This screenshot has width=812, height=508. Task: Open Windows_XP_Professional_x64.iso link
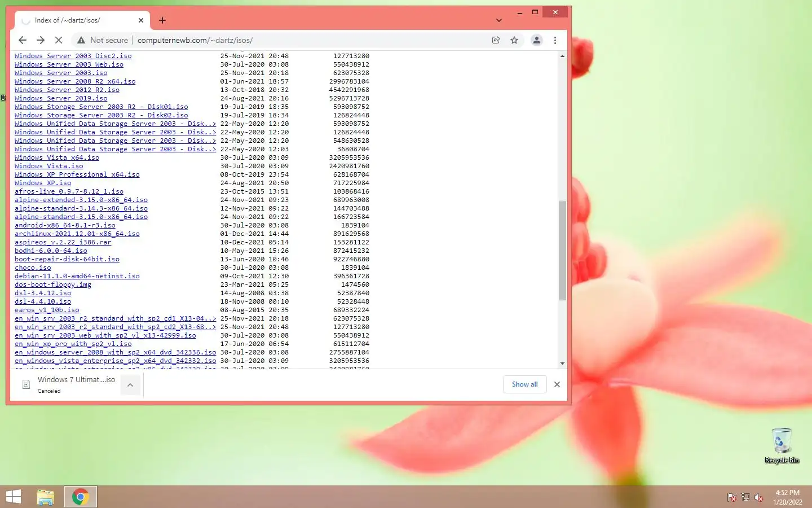77,174
